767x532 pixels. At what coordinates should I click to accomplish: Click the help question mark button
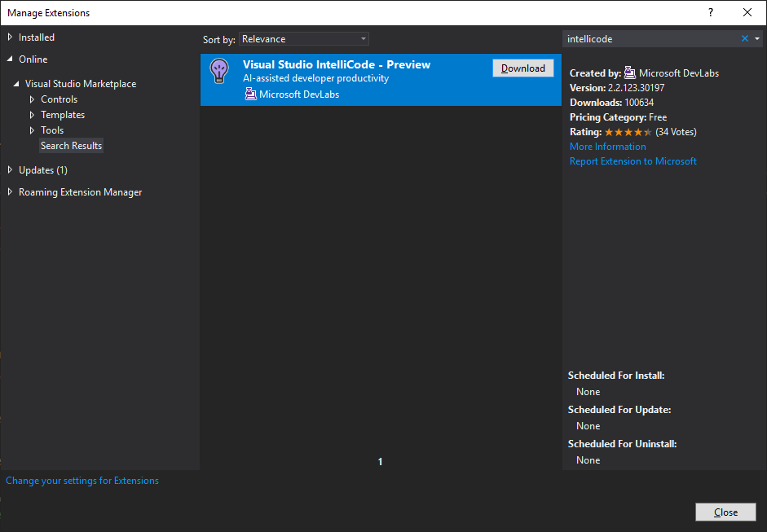click(x=711, y=13)
